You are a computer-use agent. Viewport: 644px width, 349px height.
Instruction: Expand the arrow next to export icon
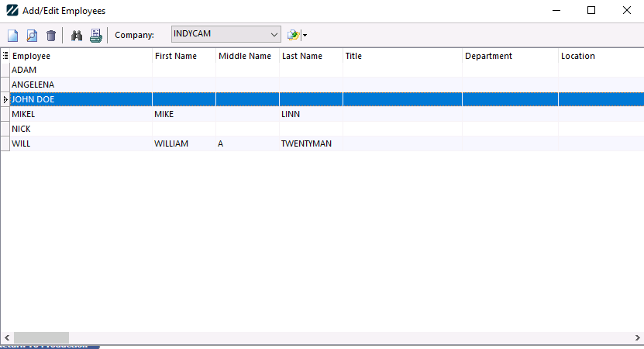[305, 36]
